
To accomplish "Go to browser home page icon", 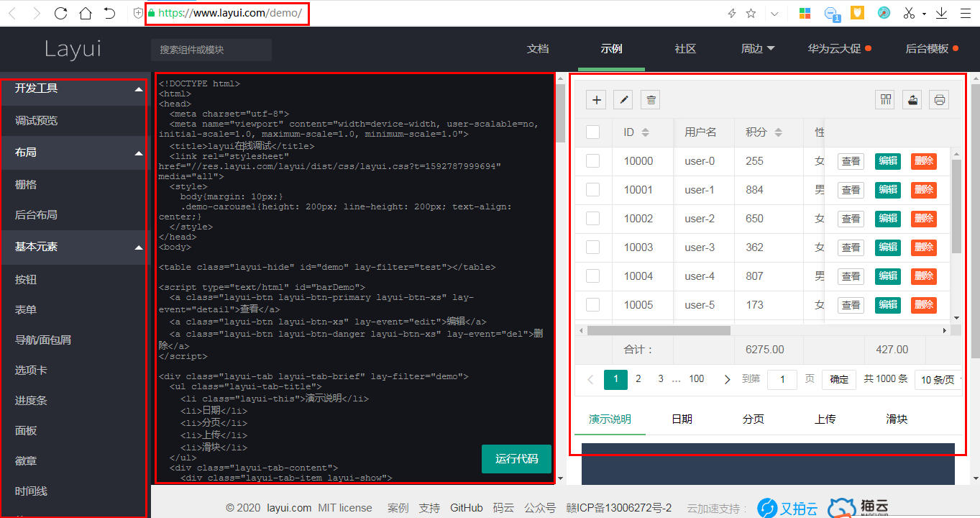I will 85,13.
